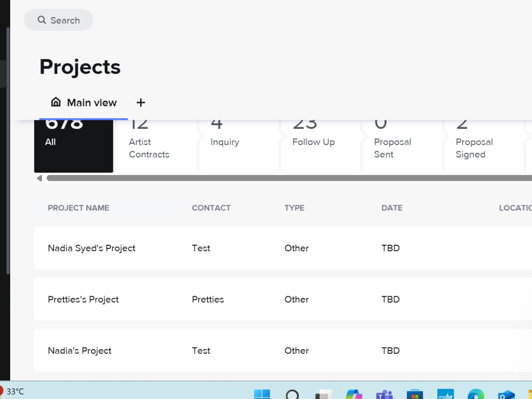Click the TBD date in Pretties's Project row
The image size is (532, 399).
(390, 299)
